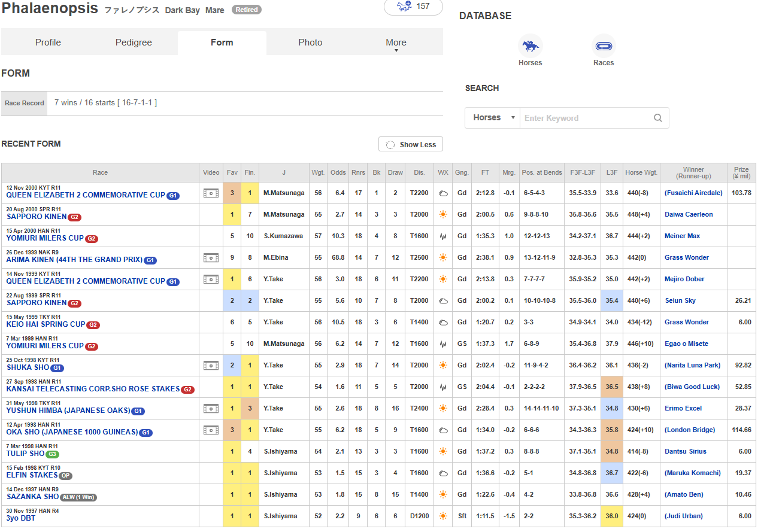Select the Form tab
This screenshot has height=532, width=764.
click(222, 42)
